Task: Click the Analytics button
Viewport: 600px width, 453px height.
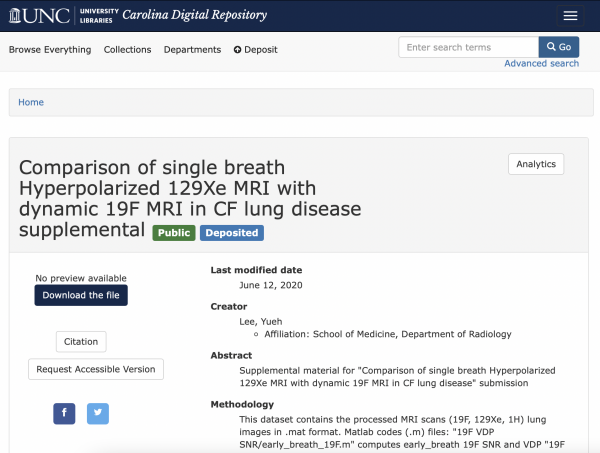Action: (x=536, y=164)
